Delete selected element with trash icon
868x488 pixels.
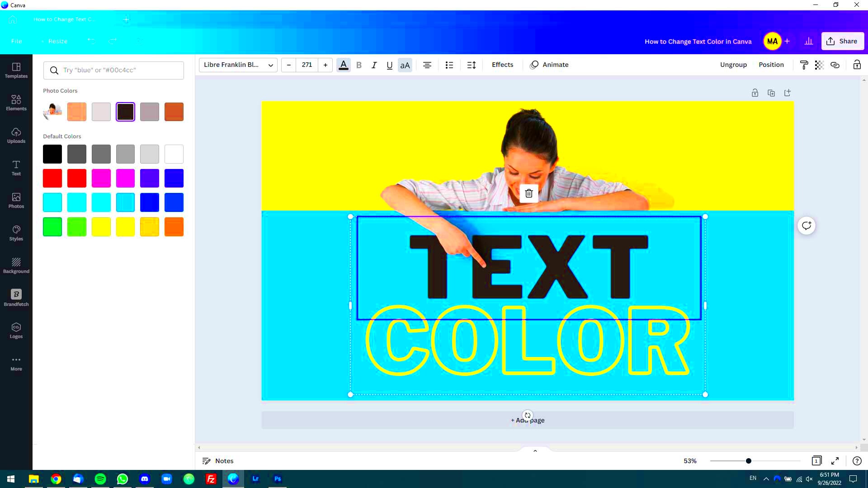529,193
